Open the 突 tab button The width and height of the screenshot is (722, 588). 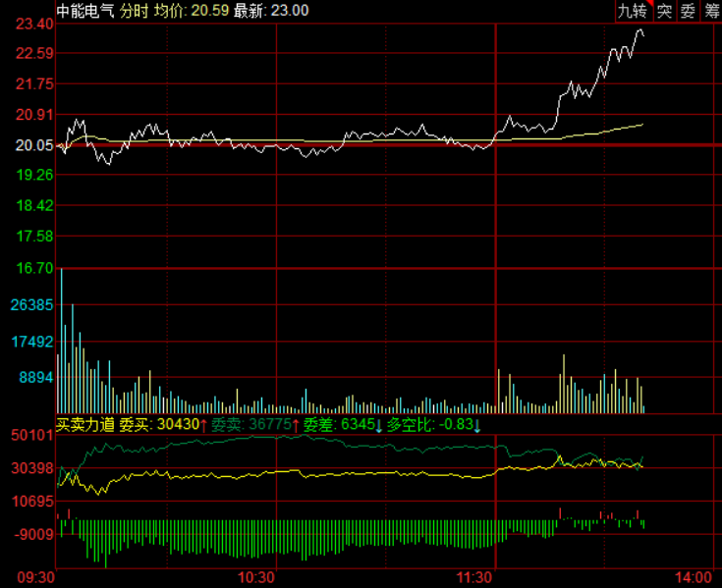[x=664, y=11]
